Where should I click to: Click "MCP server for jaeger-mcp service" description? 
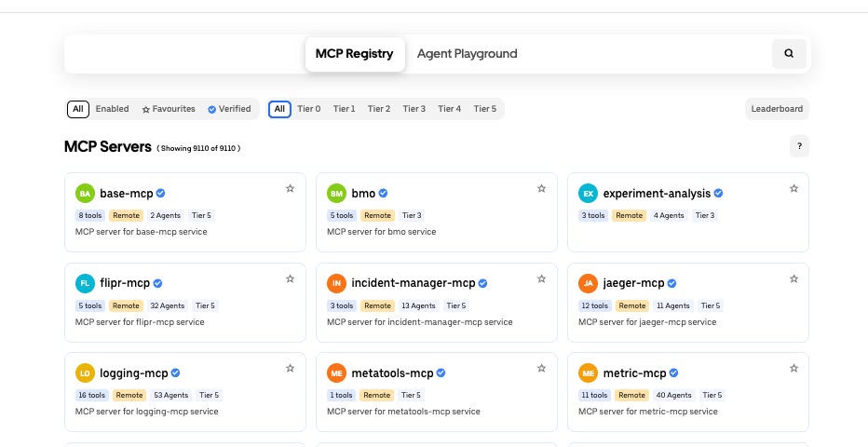click(x=647, y=322)
